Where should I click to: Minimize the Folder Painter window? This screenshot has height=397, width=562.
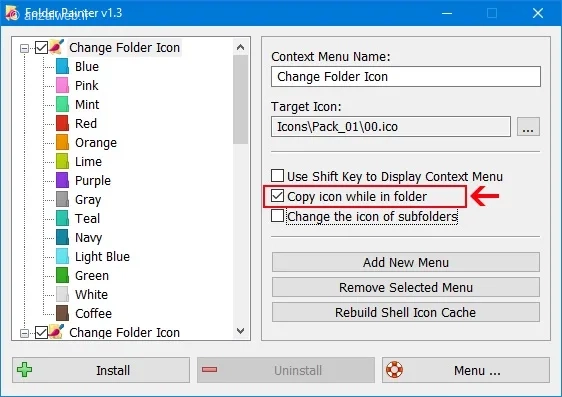(x=447, y=13)
